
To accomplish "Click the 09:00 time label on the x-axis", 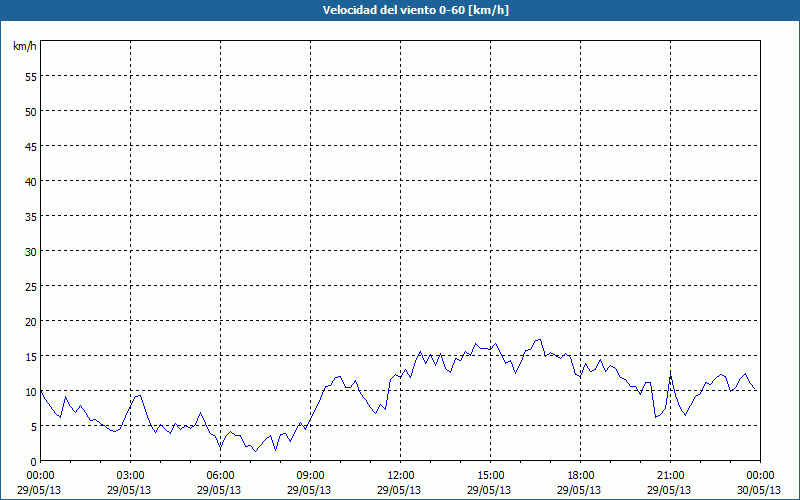I will 310,476.
